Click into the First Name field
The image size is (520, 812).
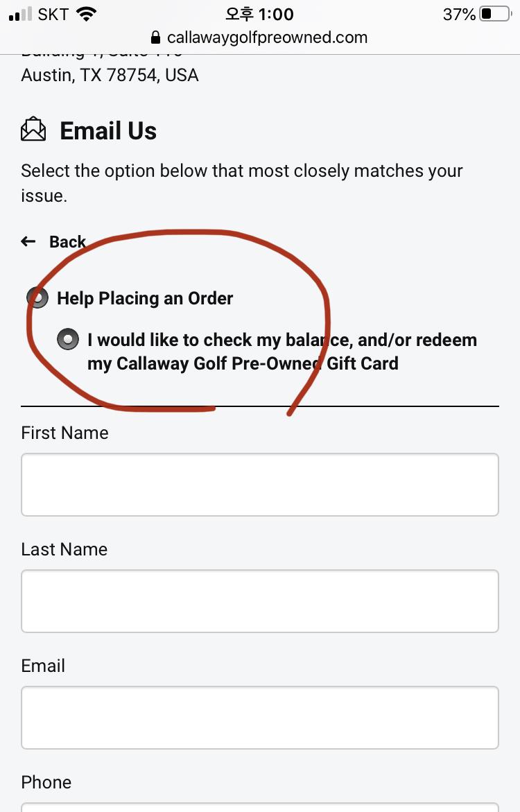pyautogui.click(x=260, y=485)
